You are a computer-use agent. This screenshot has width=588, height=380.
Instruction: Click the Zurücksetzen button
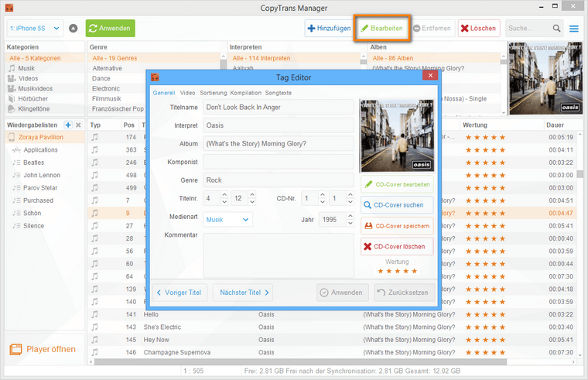(404, 293)
